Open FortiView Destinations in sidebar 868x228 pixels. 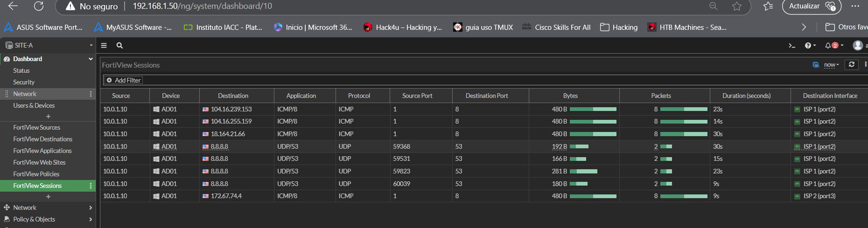(42, 139)
